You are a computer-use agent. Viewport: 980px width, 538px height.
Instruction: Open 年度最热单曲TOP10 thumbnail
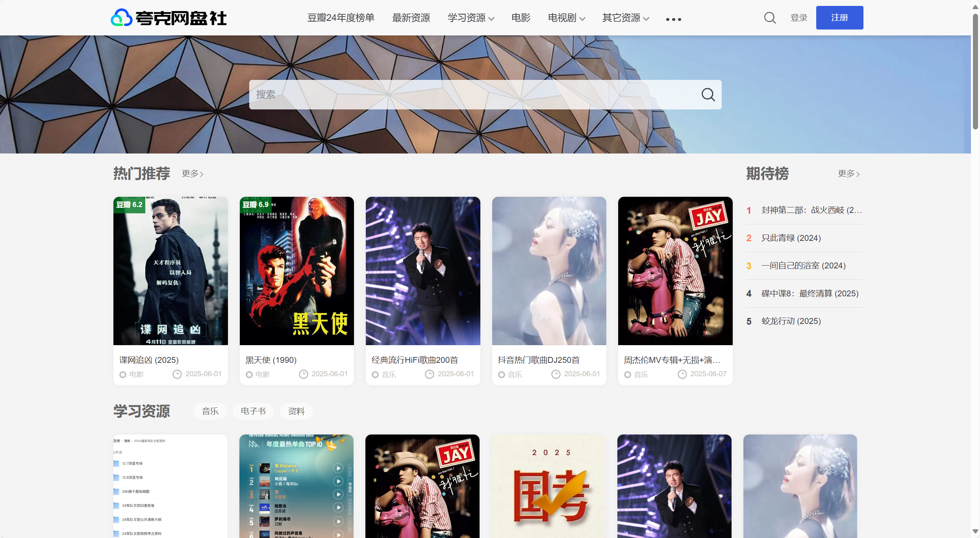click(x=296, y=486)
